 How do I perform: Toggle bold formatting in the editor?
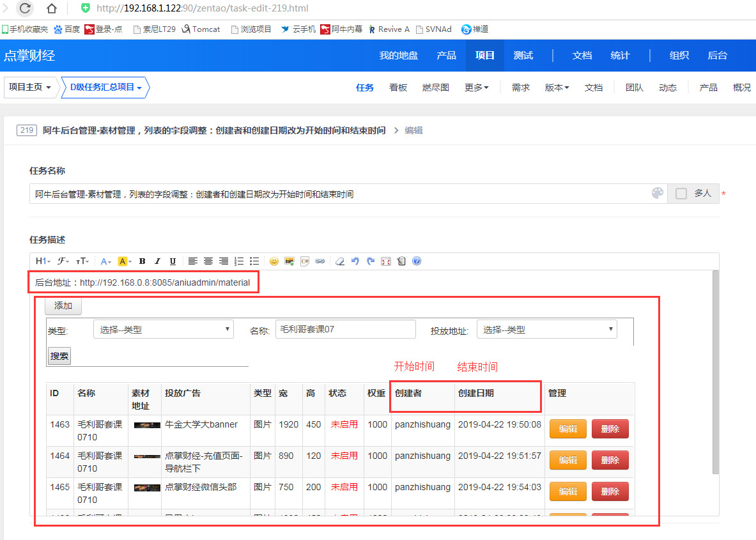[142, 261]
